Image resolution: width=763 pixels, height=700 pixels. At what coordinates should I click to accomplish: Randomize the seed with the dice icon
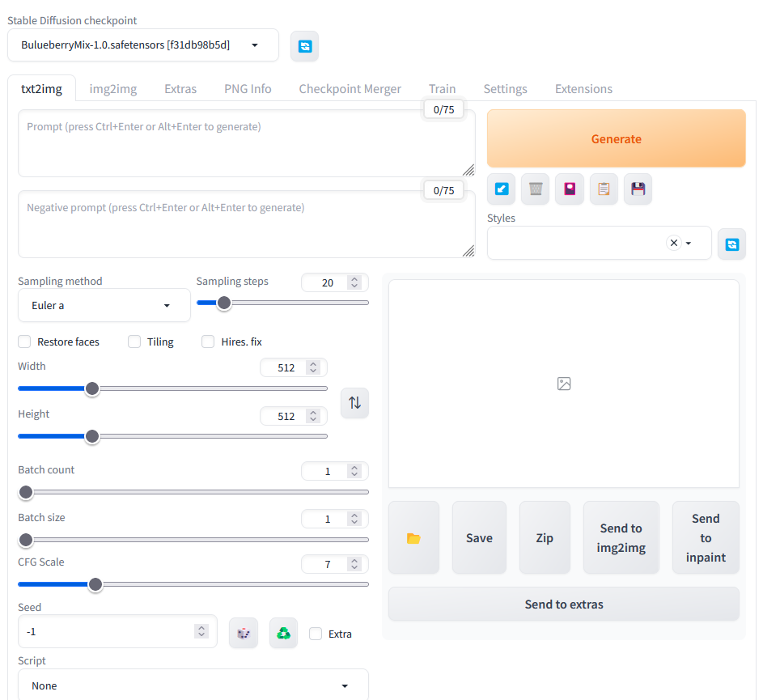[x=244, y=633]
